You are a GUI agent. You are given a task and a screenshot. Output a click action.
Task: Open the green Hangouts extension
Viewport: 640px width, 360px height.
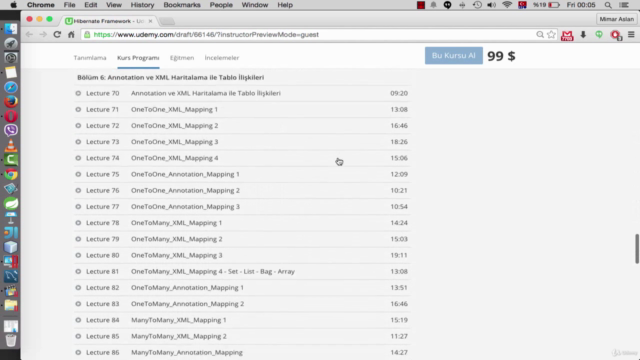pyautogui.click(x=599, y=35)
